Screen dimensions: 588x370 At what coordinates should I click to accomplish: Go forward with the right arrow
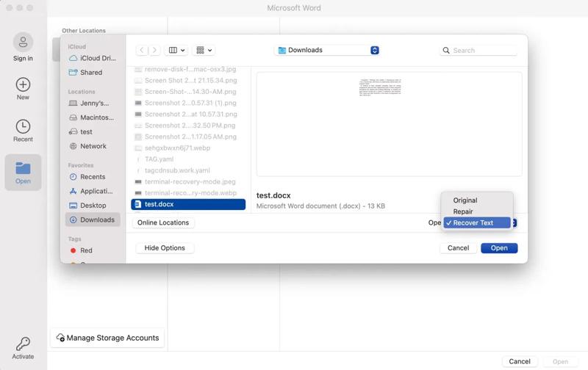[x=154, y=50]
